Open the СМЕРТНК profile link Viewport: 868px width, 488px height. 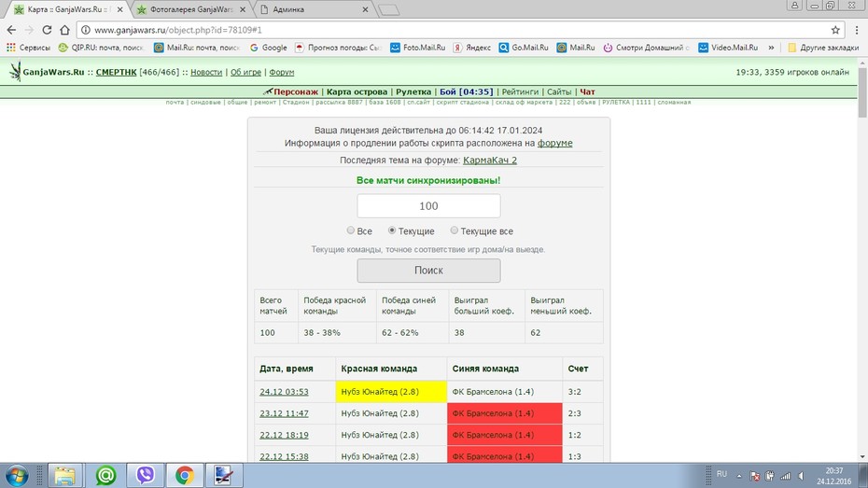pos(117,72)
